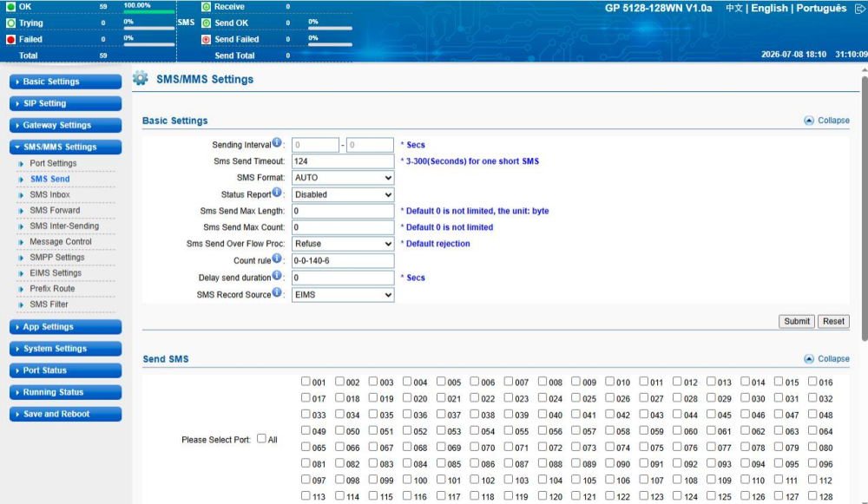The image size is (868, 504).
Task: Open Delay send duration info icon
Action: point(277,275)
